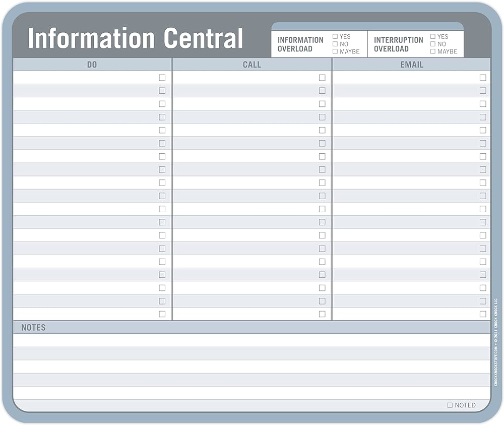The height and width of the screenshot is (425, 504).
Task: Check MAYBE under Interruption Overload
Action: coord(432,51)
